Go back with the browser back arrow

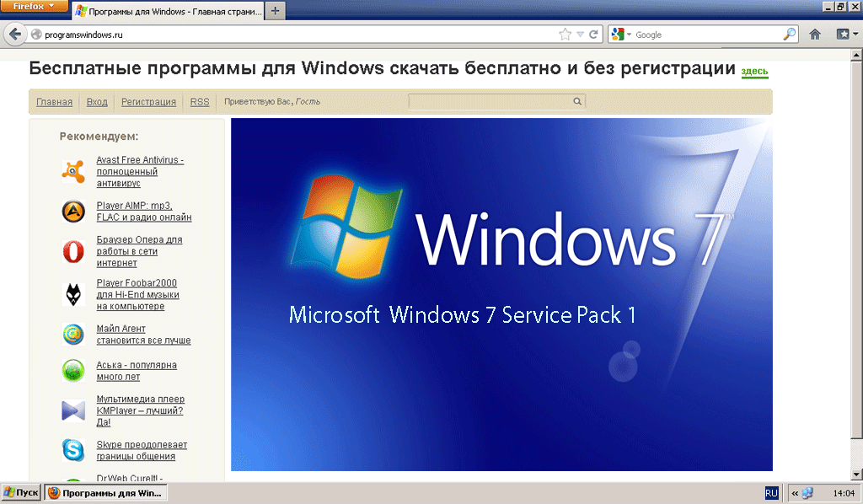15,35
